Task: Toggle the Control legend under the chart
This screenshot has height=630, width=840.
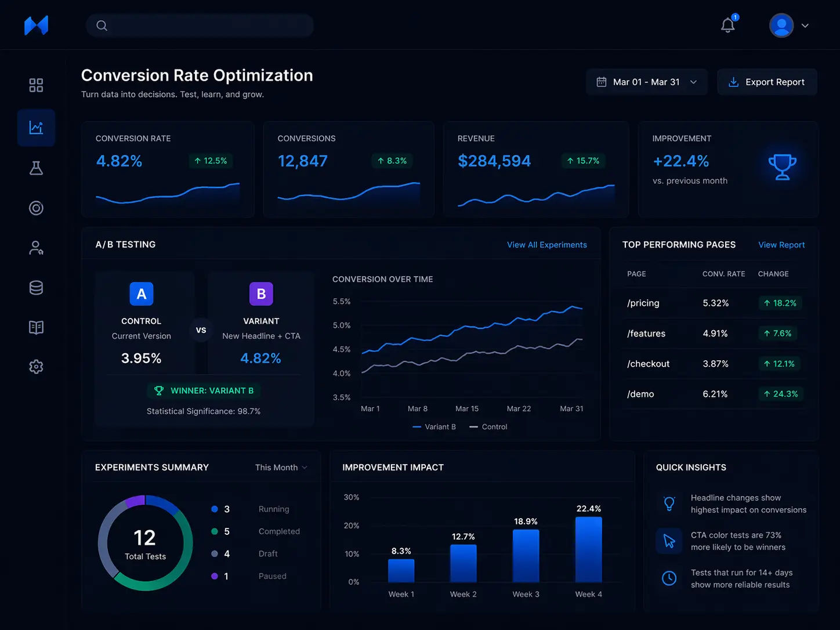Action: (487, 426)
